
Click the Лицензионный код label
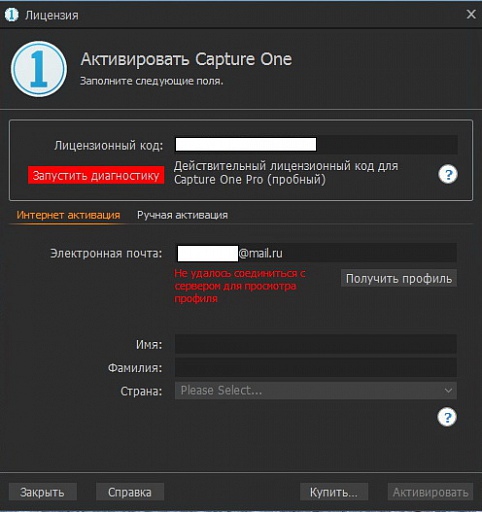109,146
